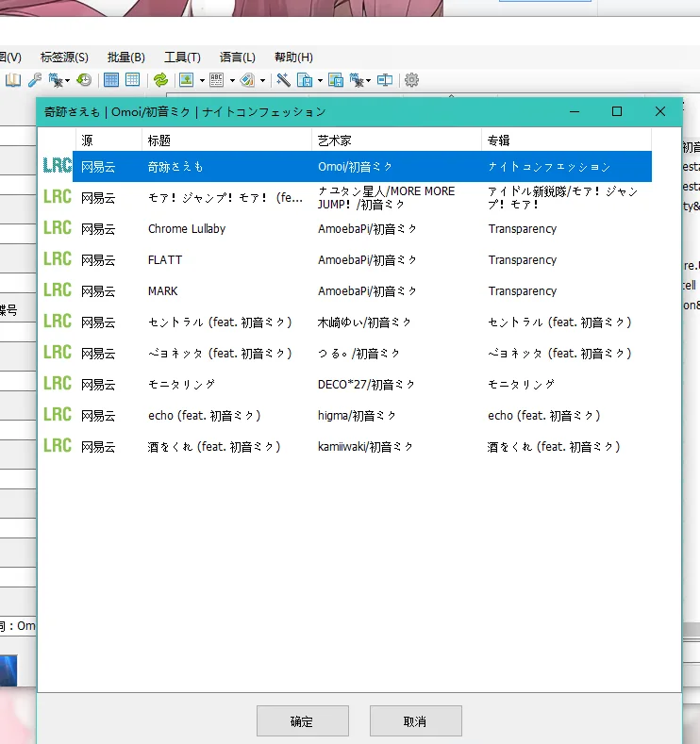700x744 pixels.
Task: Click artist DECO*27/初音ミク cell
Action: click(x=366, y=385)
